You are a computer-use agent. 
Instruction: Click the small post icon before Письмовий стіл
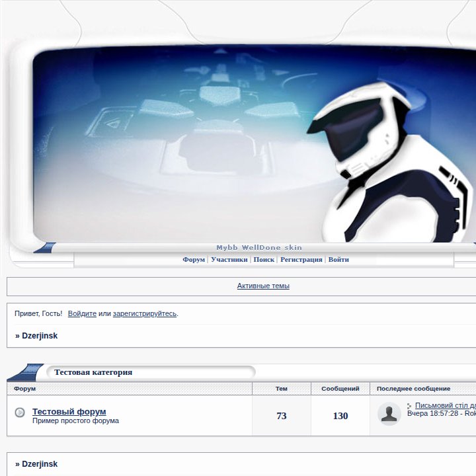tap(409, 406)
